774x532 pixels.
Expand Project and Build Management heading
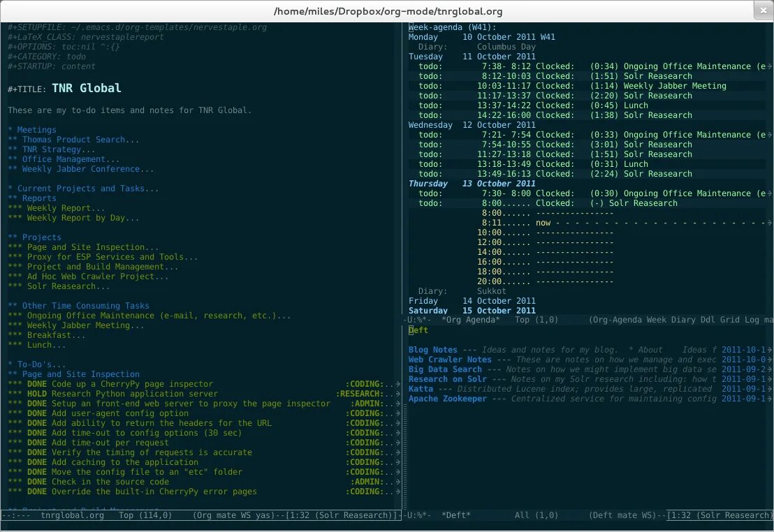(x=94, y=267)
